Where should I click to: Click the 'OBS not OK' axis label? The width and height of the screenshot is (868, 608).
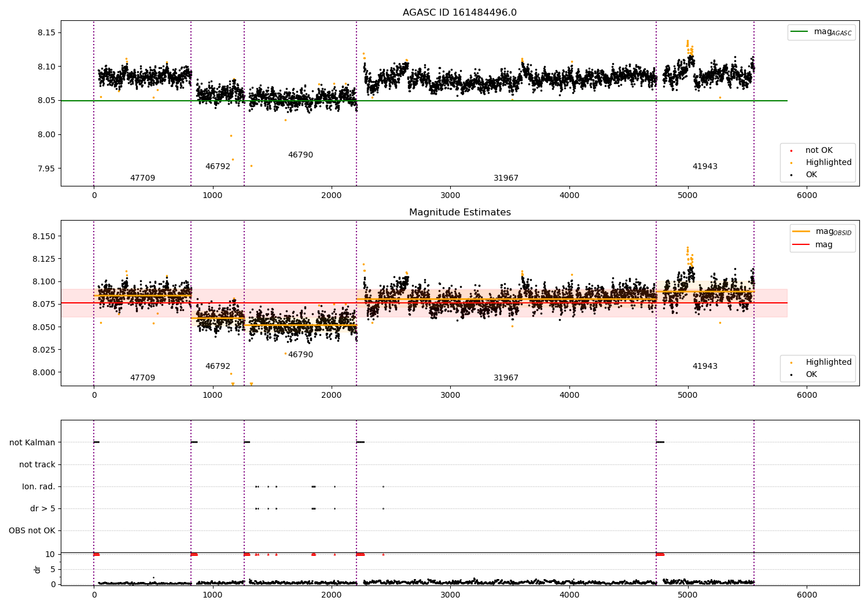32,531
